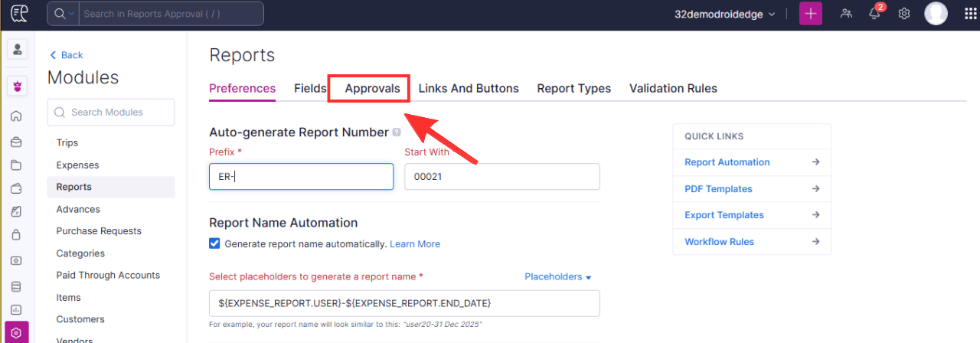
Task: Switch to the Approvals tab
Action: (x=372, y=88)
